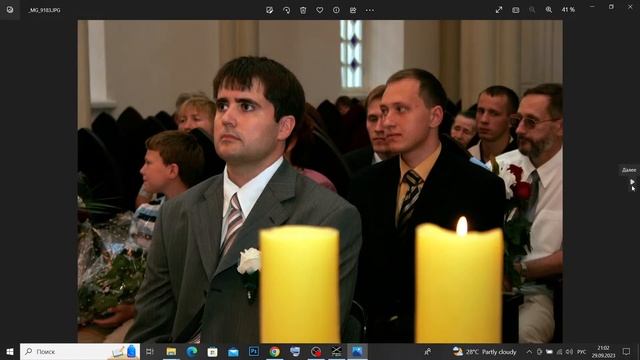
Task: Enter full screen with the diagonal arrows icon
Action: pos(499,10)
